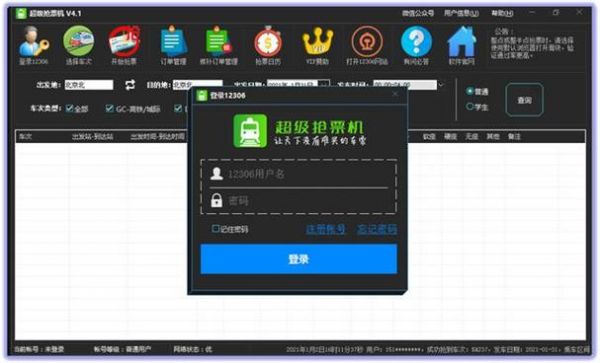This screenshot has height=363, width=600.
Task: Tick the remember password checkbox
Action: [215, 229]
